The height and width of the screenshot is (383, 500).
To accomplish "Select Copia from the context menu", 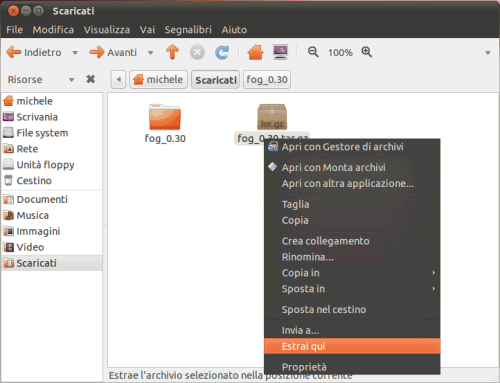I will [352, 220].
